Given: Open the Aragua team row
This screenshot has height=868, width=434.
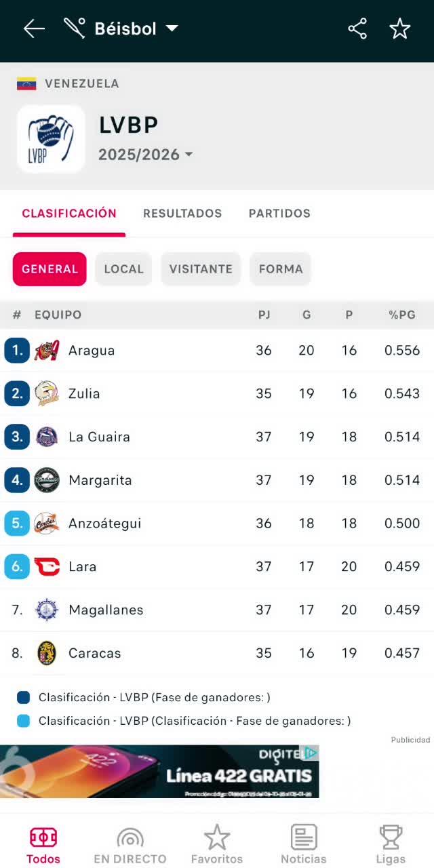Looking at the screenshot, I should click(217, 351).
